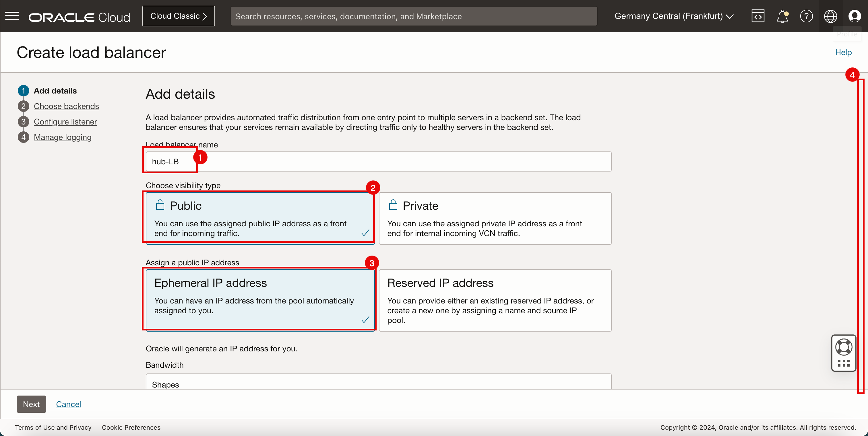
Task: Go to the Configure listener step
Action: coord(65,122)
